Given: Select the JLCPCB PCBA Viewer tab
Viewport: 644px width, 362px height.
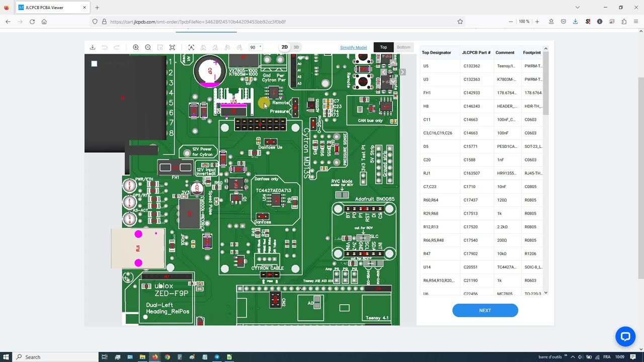Looking at the screenshot, I should pyautogui.click(x=52, y=8).
